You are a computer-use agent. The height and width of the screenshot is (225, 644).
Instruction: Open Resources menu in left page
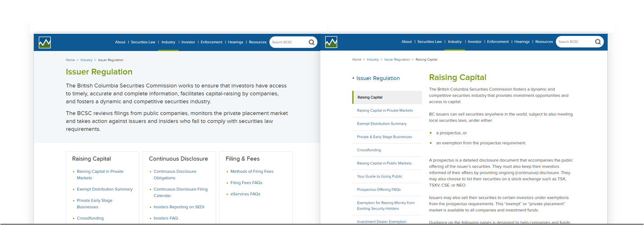(258, 42)
